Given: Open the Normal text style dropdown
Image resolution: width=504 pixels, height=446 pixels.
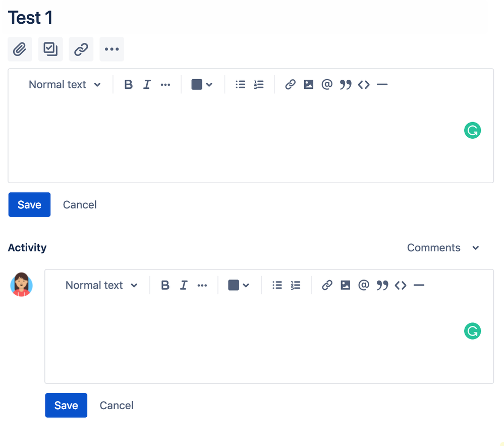Looking at the screenshot, I should point(65,84).
